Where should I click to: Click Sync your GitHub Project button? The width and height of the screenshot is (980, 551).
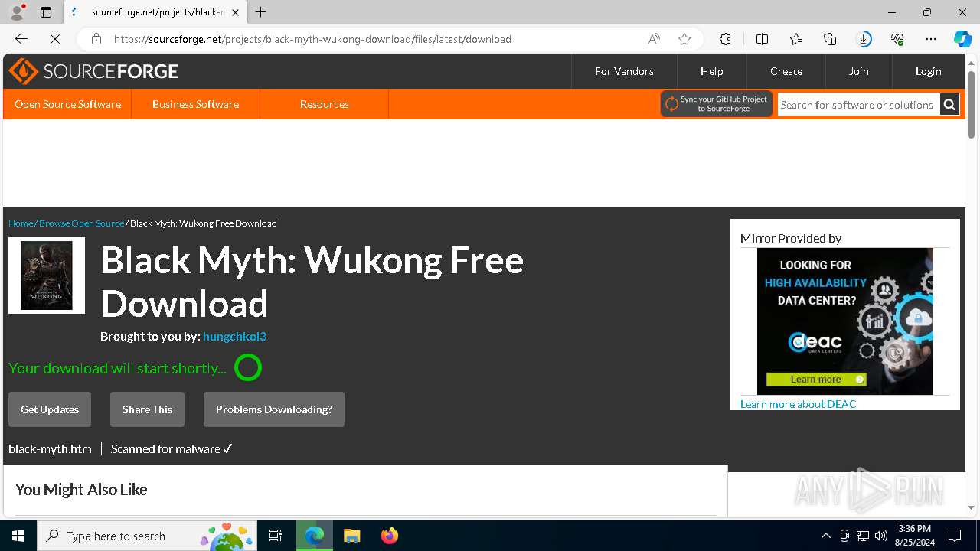coord(717,104)
